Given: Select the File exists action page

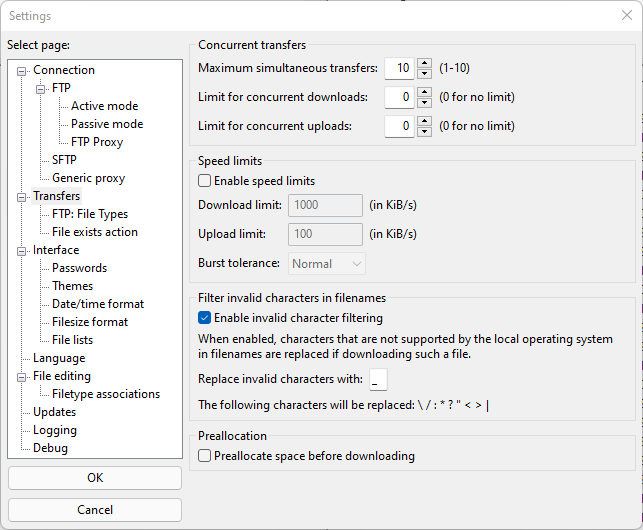Looking at the screenshot, I should click(x=95, y=232).
